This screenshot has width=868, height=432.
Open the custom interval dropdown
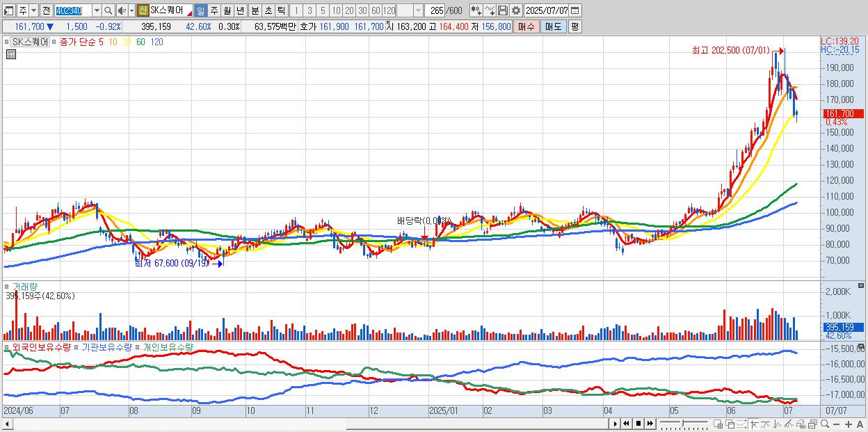point(418,10)
